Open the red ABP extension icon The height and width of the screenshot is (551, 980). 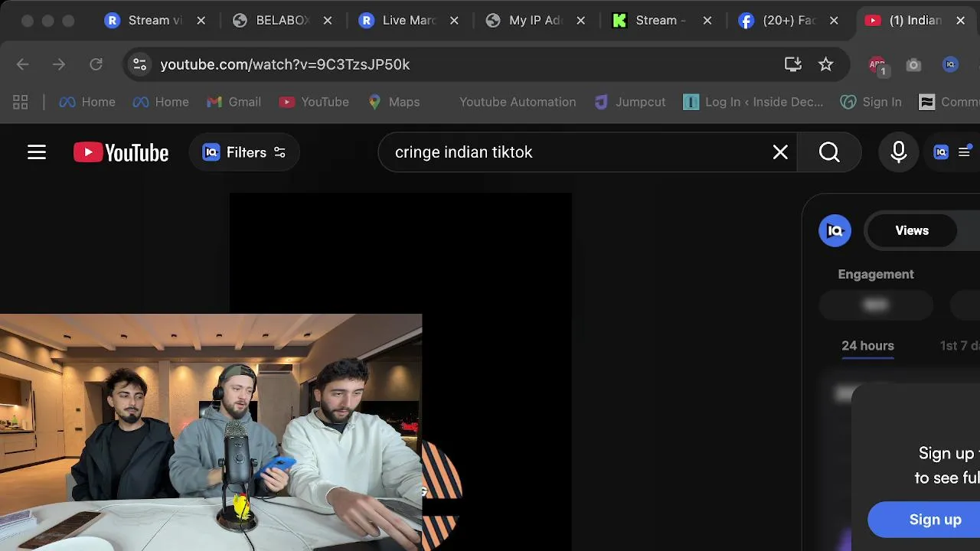point(877,65)
